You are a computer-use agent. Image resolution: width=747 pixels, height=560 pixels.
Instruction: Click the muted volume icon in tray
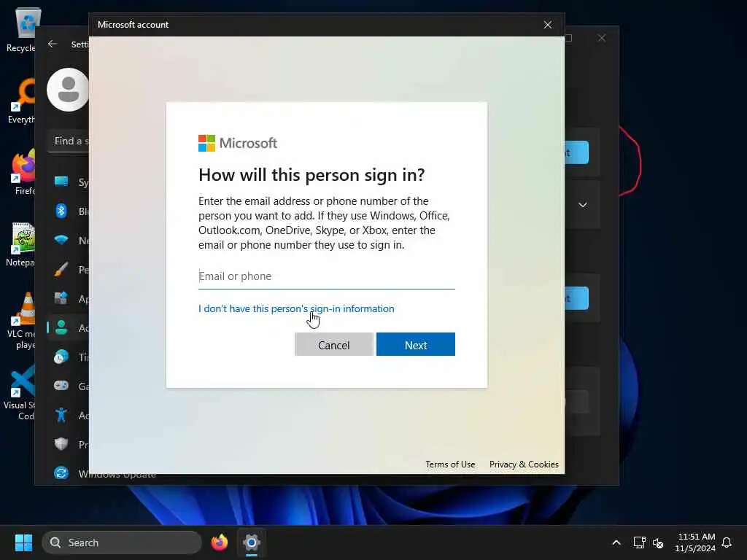658,542
